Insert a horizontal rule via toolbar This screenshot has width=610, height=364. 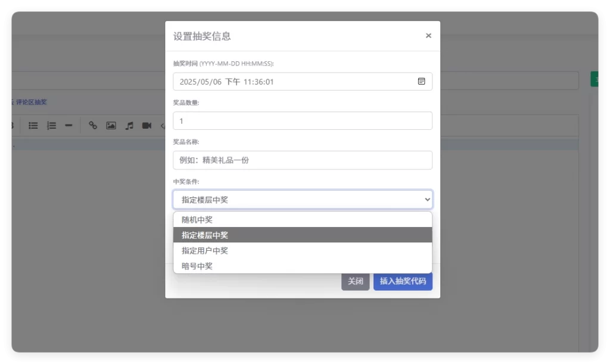[69, 125]
